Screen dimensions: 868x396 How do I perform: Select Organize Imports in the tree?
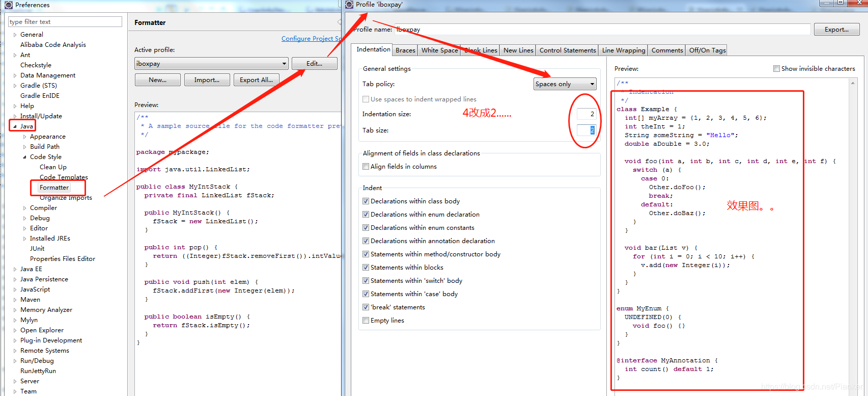tap(66, 198)
